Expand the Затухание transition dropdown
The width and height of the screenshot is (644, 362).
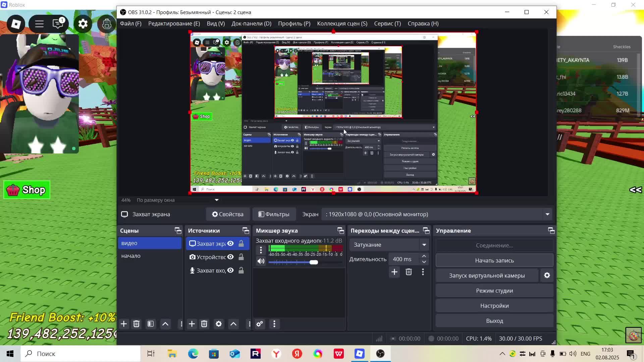tap(424, 245)
